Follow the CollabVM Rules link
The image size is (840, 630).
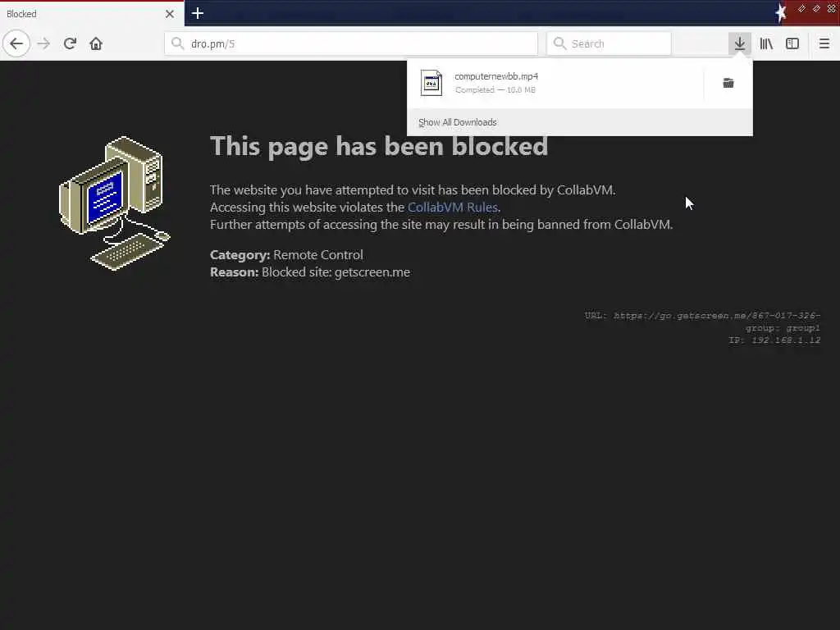pos(453,208)
